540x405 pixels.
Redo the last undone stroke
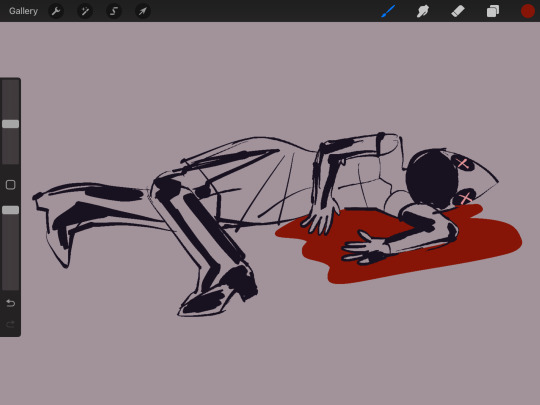pos(10,324)
